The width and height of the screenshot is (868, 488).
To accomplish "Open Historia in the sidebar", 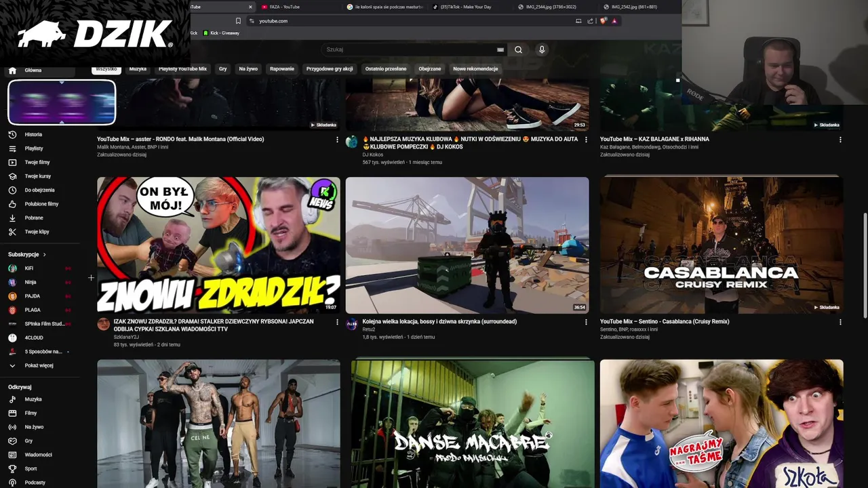I will coord(33,134).
